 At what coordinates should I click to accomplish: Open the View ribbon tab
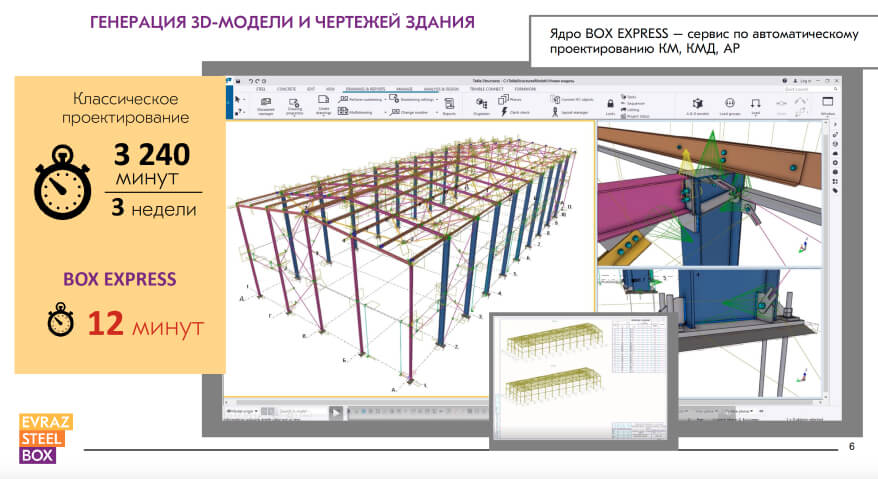pyautogui.click(x=330, y=89)
